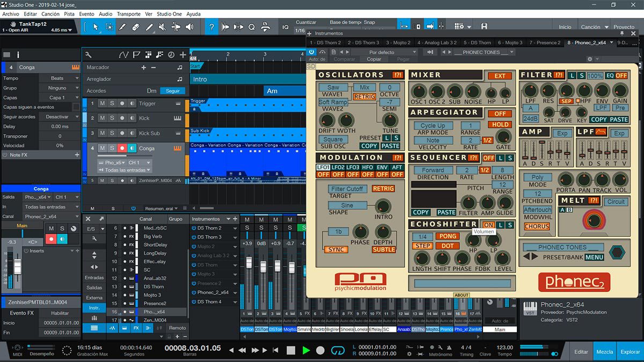Switch to the 4 - Analog Lab 3 2 tab
This screenshot has width=644, height=362.
pyautogui.click(x=437, y=42)
